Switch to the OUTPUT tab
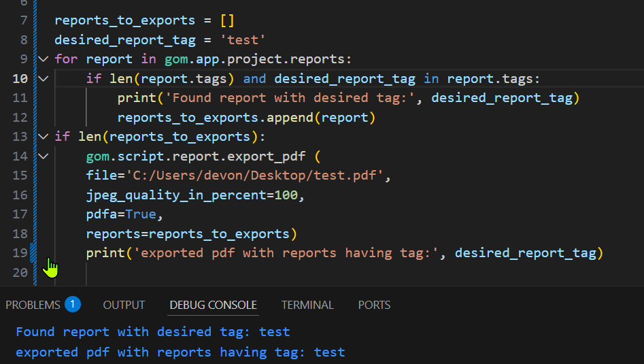Image resolution: width=644 pixels, height=364 pixels. coord(124,305)
